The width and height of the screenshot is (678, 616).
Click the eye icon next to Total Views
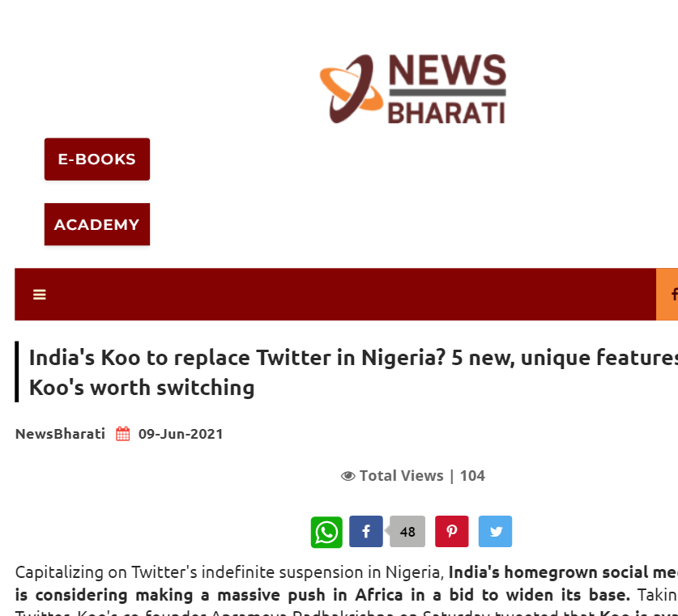[348, 476]
